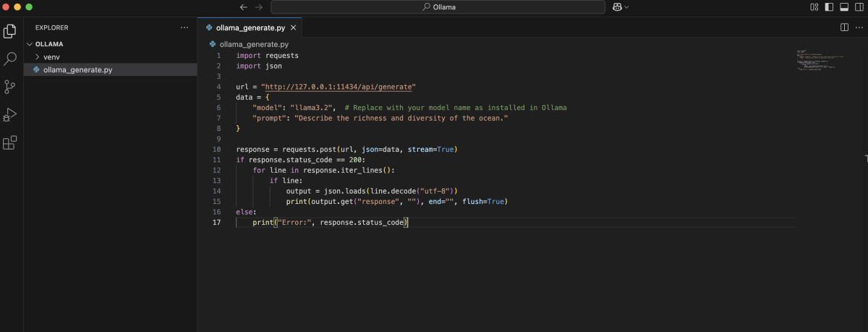This screenshot has height=332, width=868.
Task: Toggle the bottom panel
Action: pyautogui.click(x=843, y=7)
